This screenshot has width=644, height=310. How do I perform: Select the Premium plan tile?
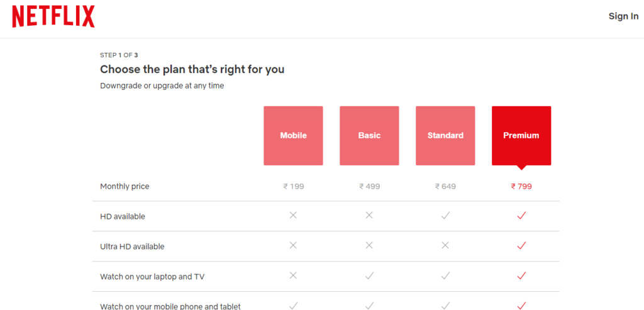(x=521, y=136)
